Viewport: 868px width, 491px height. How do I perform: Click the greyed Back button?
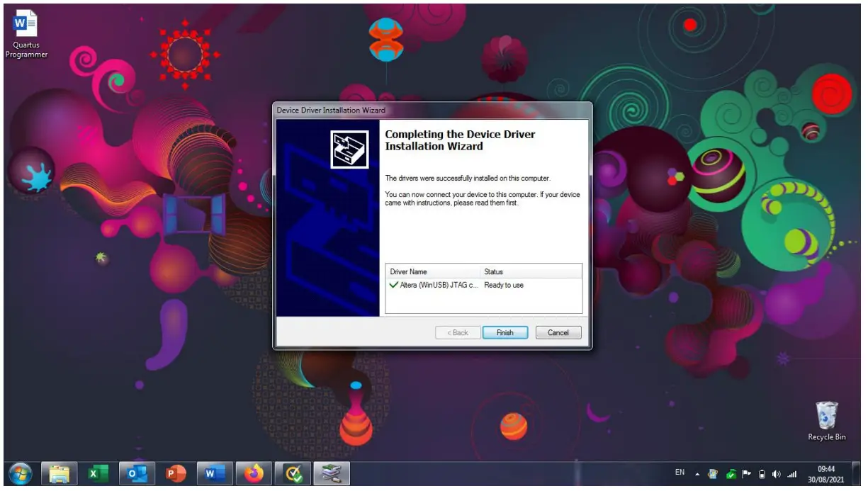pos(457,332)
